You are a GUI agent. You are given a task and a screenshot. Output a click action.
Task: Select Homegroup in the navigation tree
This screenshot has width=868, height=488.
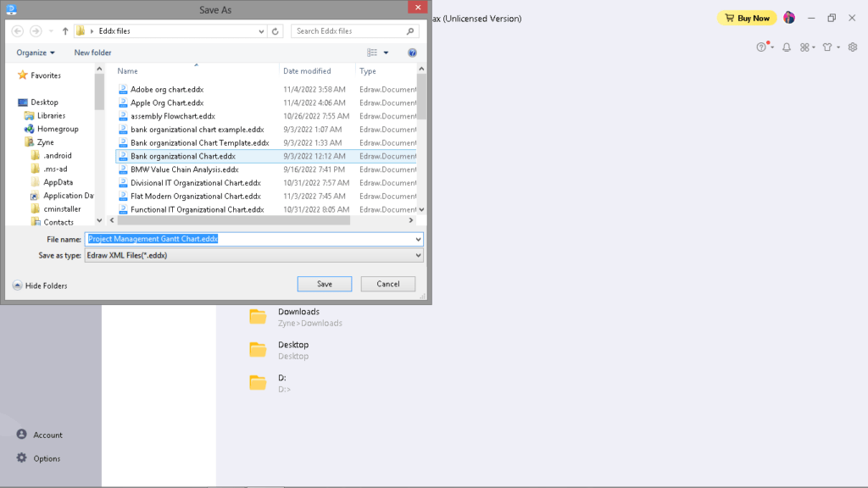(58, 129)
